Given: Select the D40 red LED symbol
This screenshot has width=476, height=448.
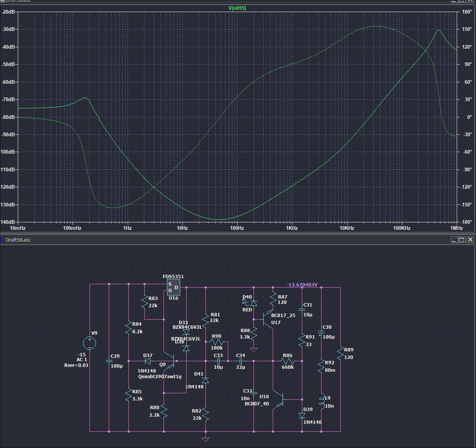Looking at the screenshot, I should (253, 303).
